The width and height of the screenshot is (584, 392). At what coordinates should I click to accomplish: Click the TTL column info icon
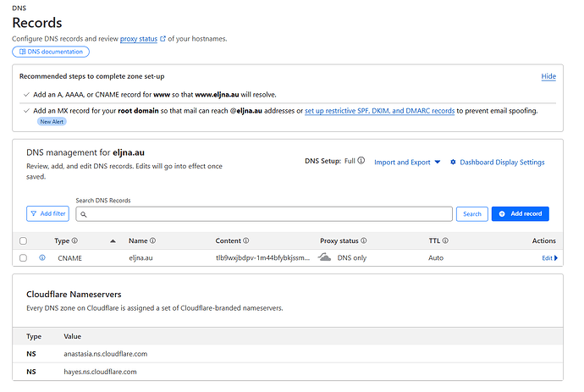[x=445, y=240]
